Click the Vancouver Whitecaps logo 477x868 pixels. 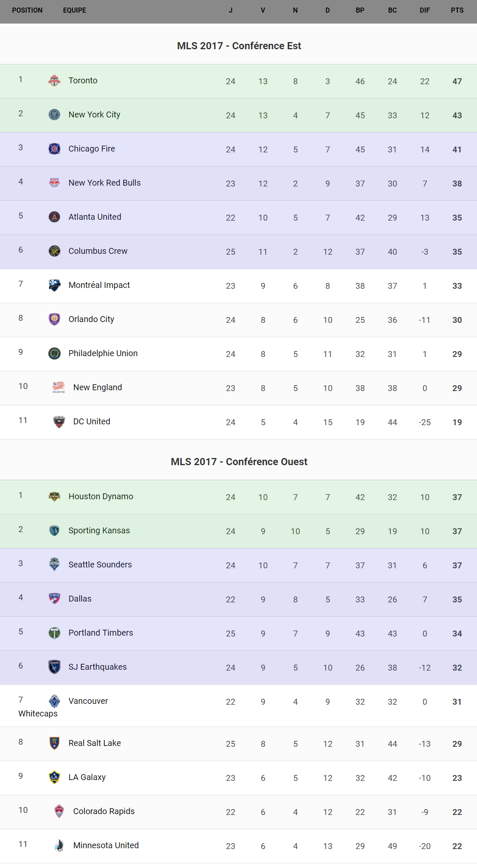coord(54,701)
